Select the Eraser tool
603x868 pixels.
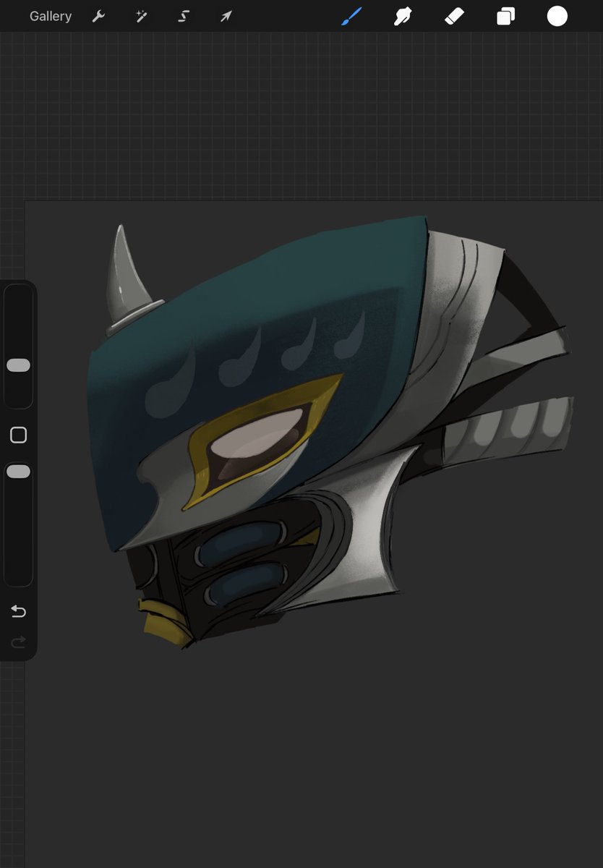(454, 16)
